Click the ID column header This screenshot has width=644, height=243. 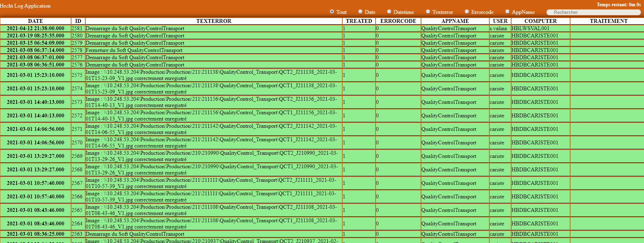pos(78,21)
